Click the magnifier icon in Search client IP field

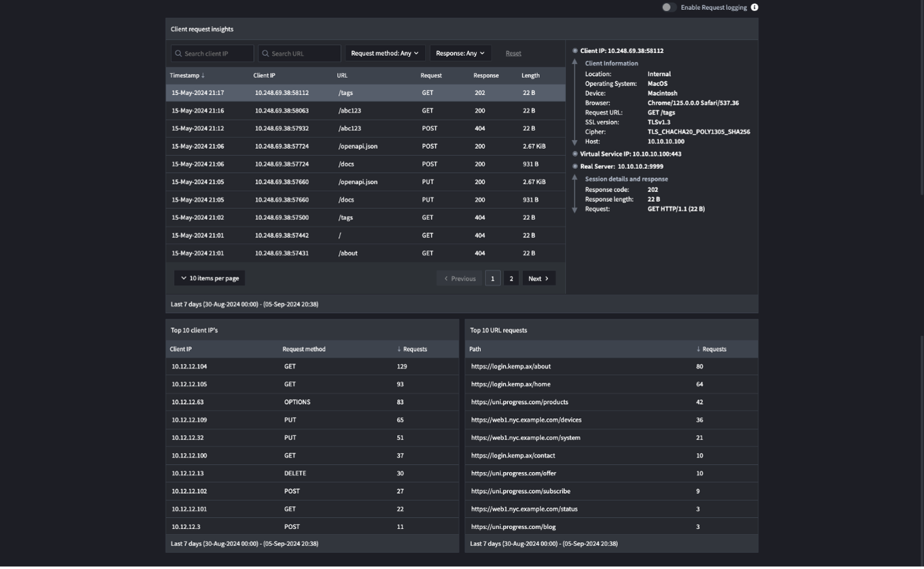(x=178, y=53)
